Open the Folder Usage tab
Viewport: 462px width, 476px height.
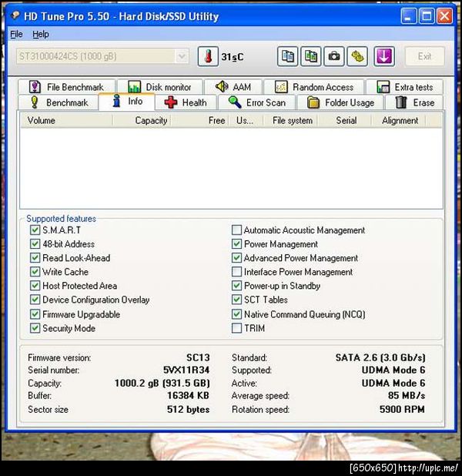point(340,102)
